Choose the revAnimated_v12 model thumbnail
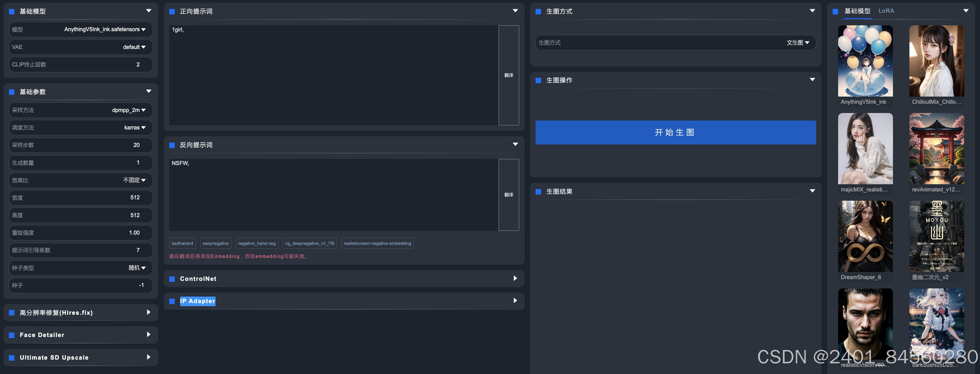The width and height of the screenshot is (980, 374). pyautogui.click(x=936, y=149)
